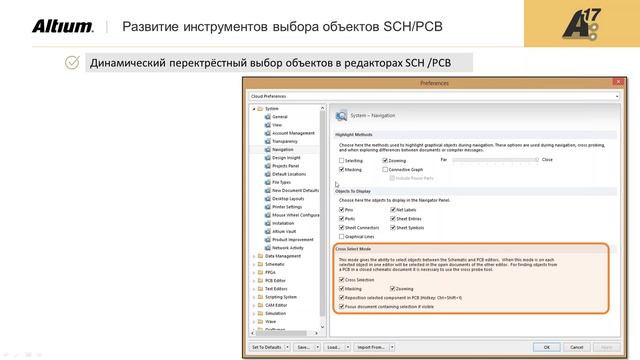640x360 pixels.
Task: Click the Altium A17 logo badge
Action: [x=581, y=24]
